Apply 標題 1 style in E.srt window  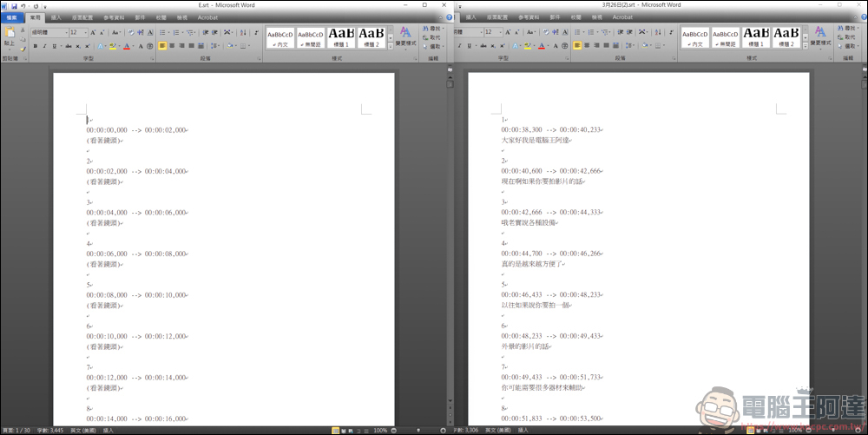pos(341,37)
